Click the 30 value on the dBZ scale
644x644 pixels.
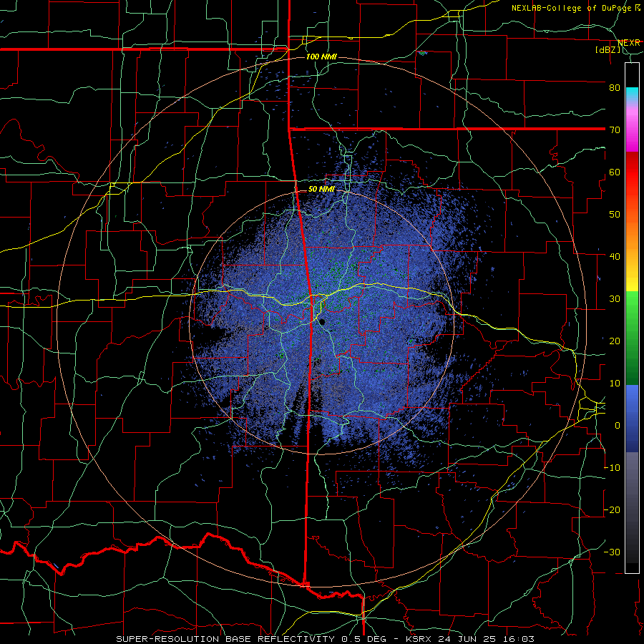(x=615, y=298)
